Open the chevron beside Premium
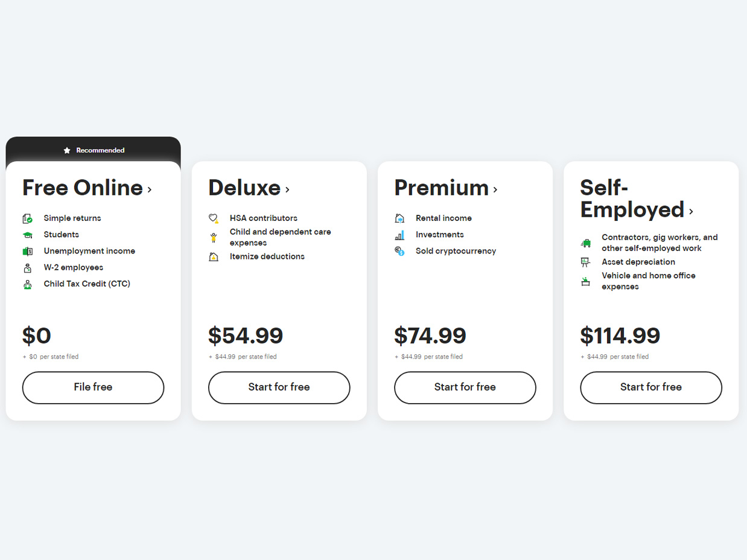The height and width of the screenshot is (560, 747). point(495,189)
